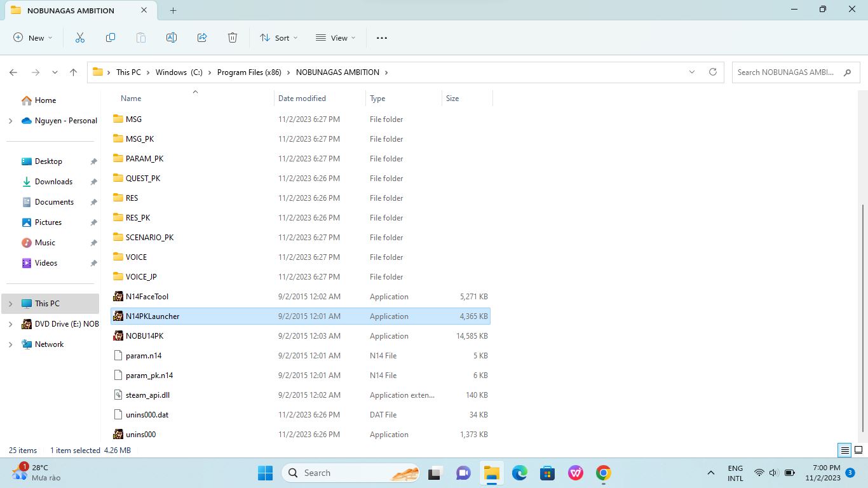Select the NOBUNAGAS AMBITION tab
Screen dimensions: 868x488
[79, 10]
